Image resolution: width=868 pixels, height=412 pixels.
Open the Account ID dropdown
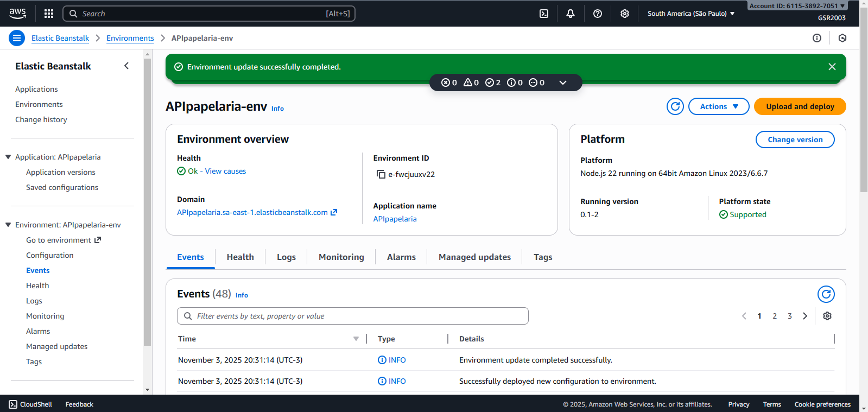point(797,6)
